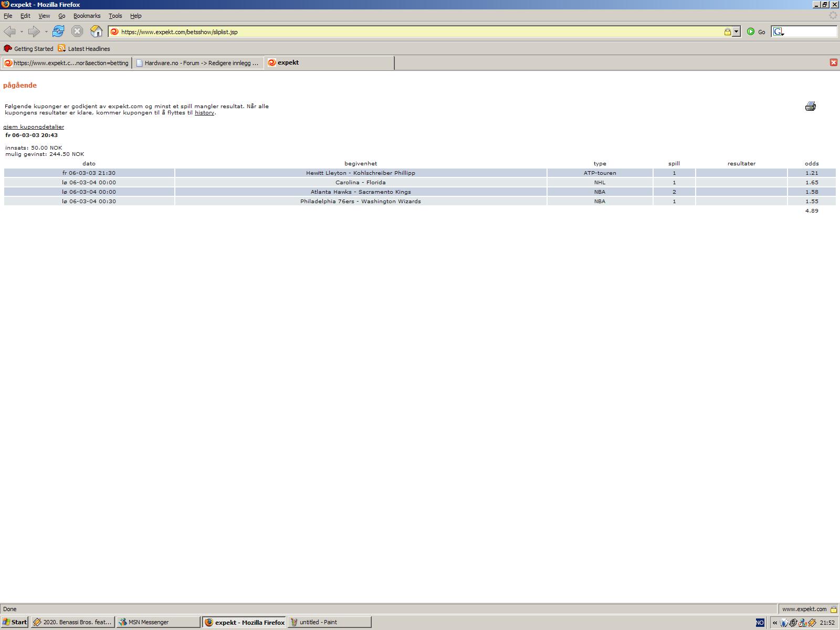Viewport: 840px width, 630px height.
Task: Click the gjem kupongdetaljer link
Action: (x=34, y=127)
